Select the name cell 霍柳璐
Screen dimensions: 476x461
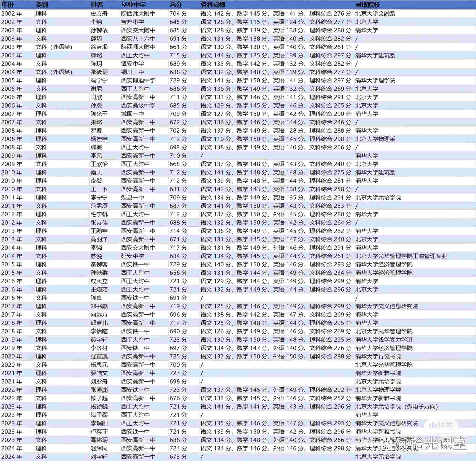pos(99,265)
